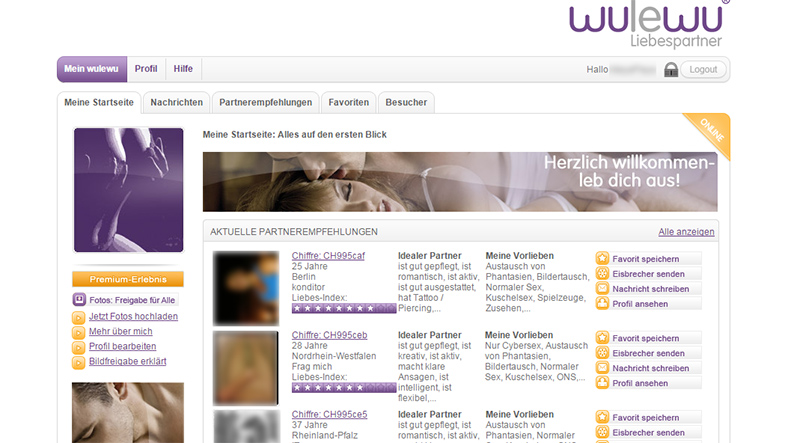Open profile link Chiffre: CH995ceb
The height and width of the screenshot is (443, 800).
tap(329, 335)
